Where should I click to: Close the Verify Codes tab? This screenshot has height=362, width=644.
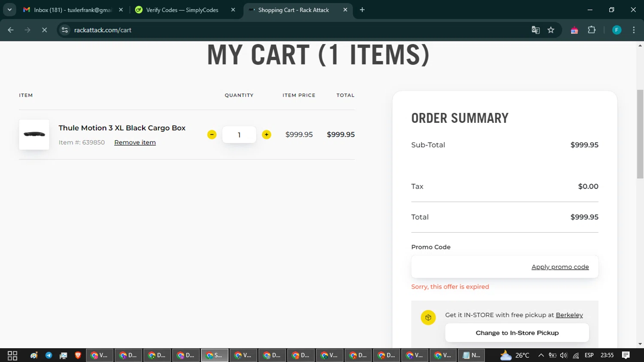pyautogui.click(x=233, y=10)
